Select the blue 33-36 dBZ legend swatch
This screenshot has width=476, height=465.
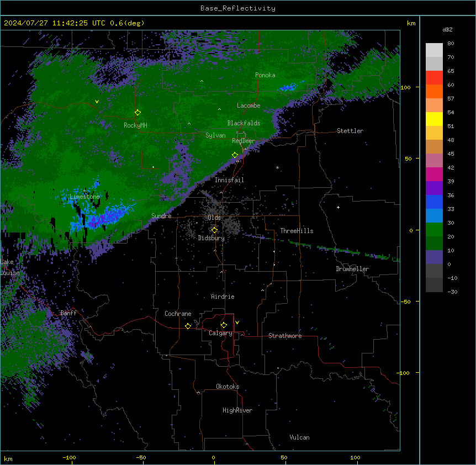[x=434, y=202]
